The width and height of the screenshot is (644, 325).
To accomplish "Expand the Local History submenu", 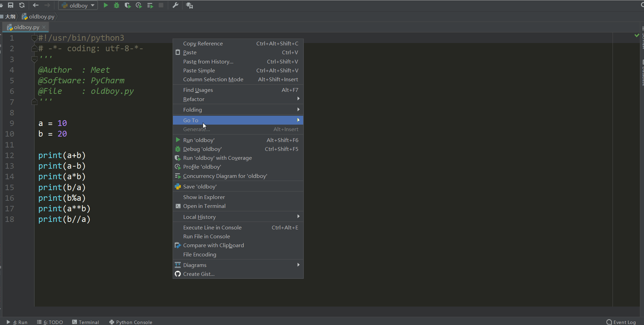I will tap(238, 217).
